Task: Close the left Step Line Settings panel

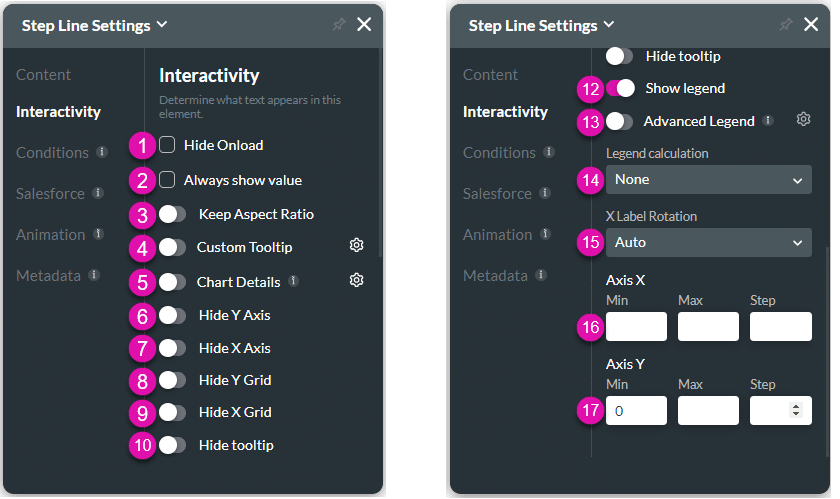Action: pyautogui.click(x=364, y=25)
